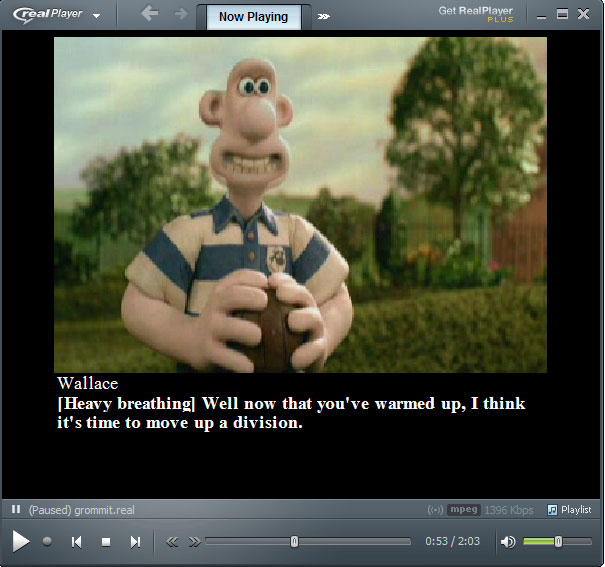Skip to the next clip
Screen dimensions: 605x567
coord(135,541)
